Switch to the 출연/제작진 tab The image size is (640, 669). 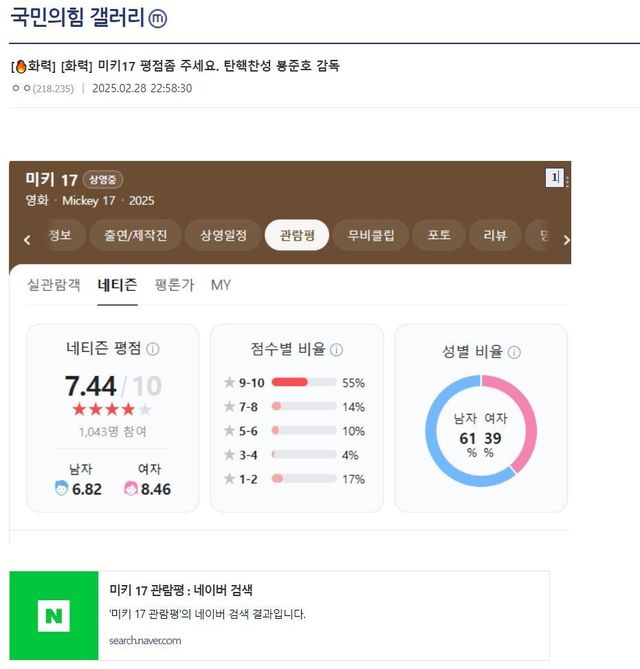[x=135, y=236]
